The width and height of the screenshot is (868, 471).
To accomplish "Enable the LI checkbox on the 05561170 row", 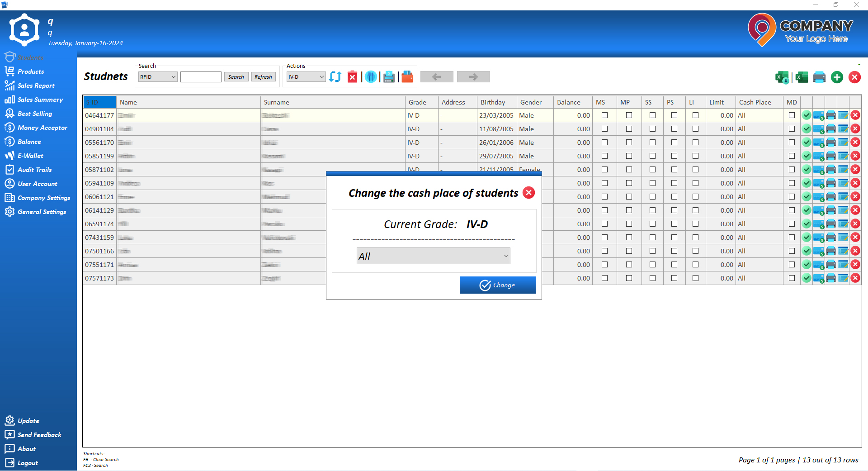I will click(x=696, y=142).
